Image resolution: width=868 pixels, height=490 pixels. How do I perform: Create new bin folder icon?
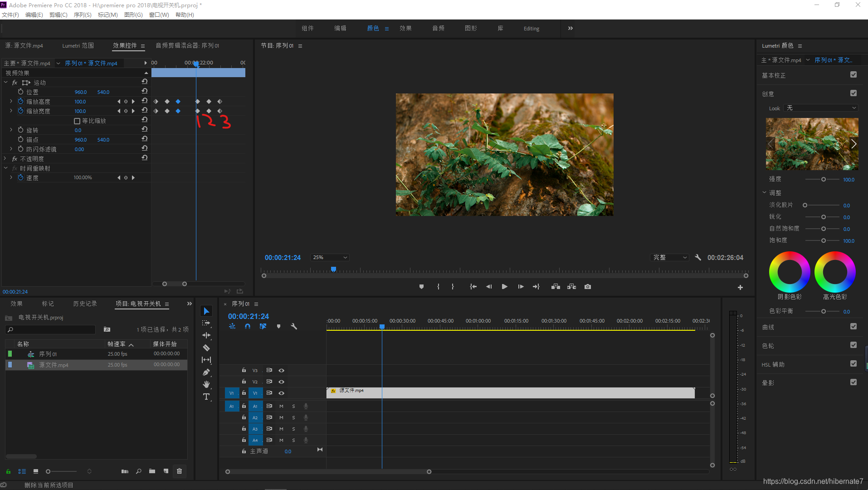coord(152,471)
